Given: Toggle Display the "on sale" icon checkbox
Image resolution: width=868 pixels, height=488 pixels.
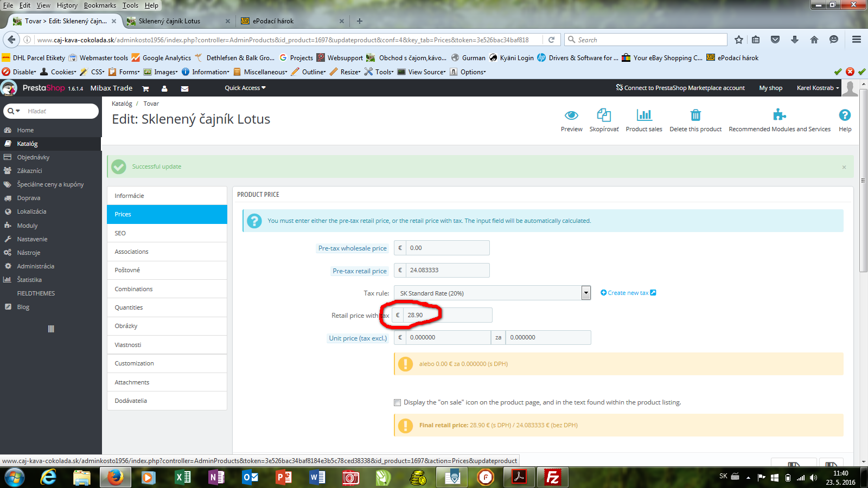Looking at the screenshot, I should 397,402.
